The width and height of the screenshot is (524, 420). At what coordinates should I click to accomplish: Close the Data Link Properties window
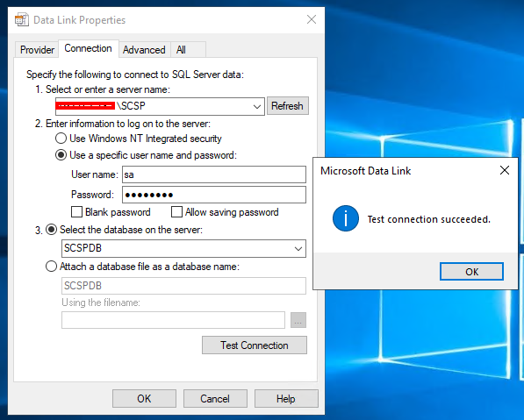click(x=312, y=19)
